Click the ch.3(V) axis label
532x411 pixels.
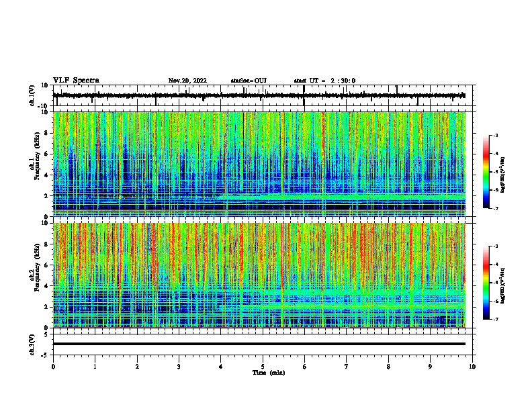click(x=32, y=345)
